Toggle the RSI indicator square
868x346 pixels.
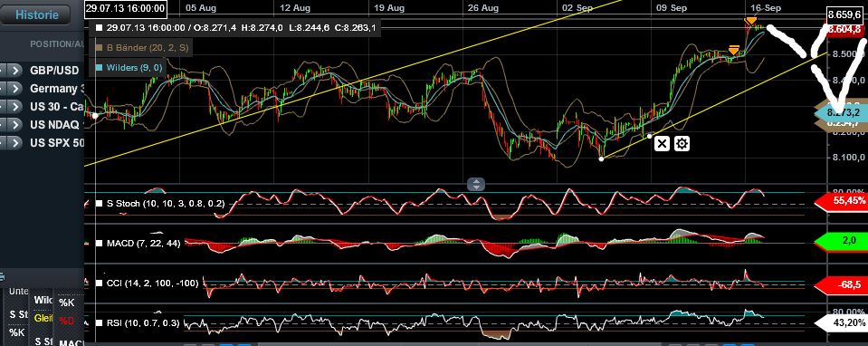coord(100,322)
